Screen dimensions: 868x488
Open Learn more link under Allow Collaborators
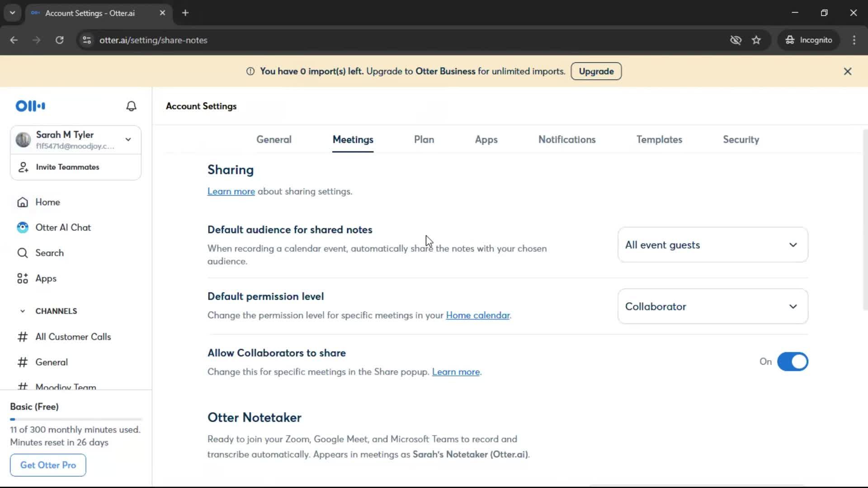(x=456, y=372)
